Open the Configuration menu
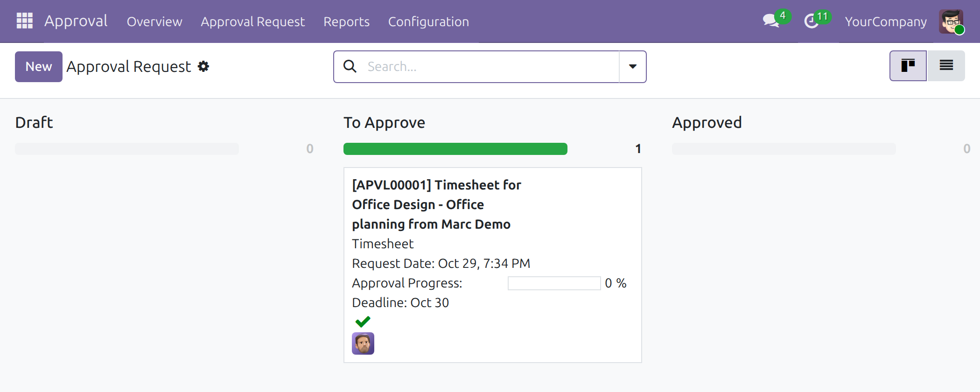The width and height of the screenshot is (980, 392). [x=428, y=21]
